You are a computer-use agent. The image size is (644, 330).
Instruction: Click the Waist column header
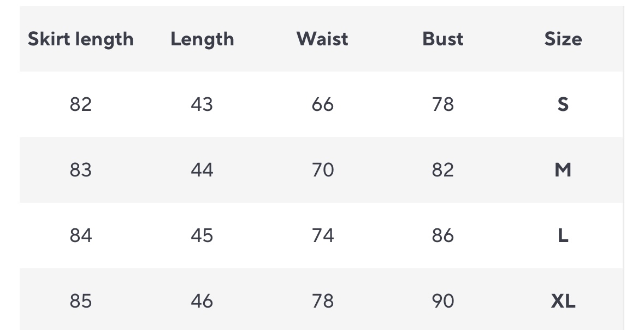322,39
